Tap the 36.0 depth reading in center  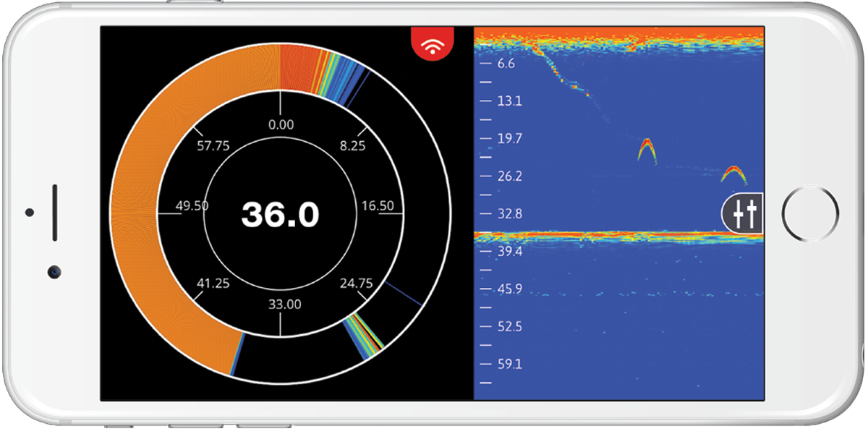(280, 214)
